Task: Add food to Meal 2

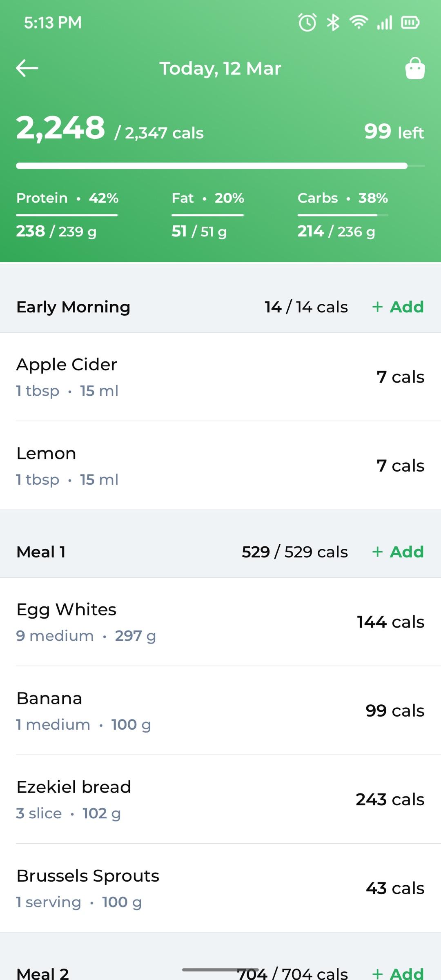Action: click(x=398, y=973)
